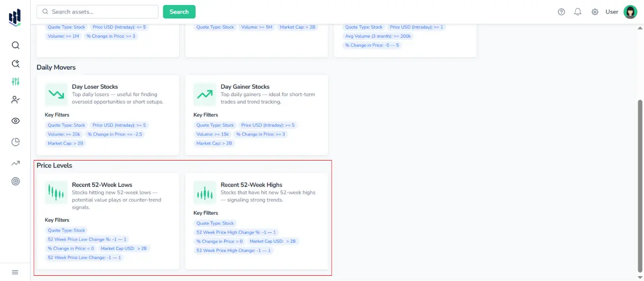Expand the sidebar with hamburger menu
Viewport: 644px width, 281px height.
click(15, 272)
